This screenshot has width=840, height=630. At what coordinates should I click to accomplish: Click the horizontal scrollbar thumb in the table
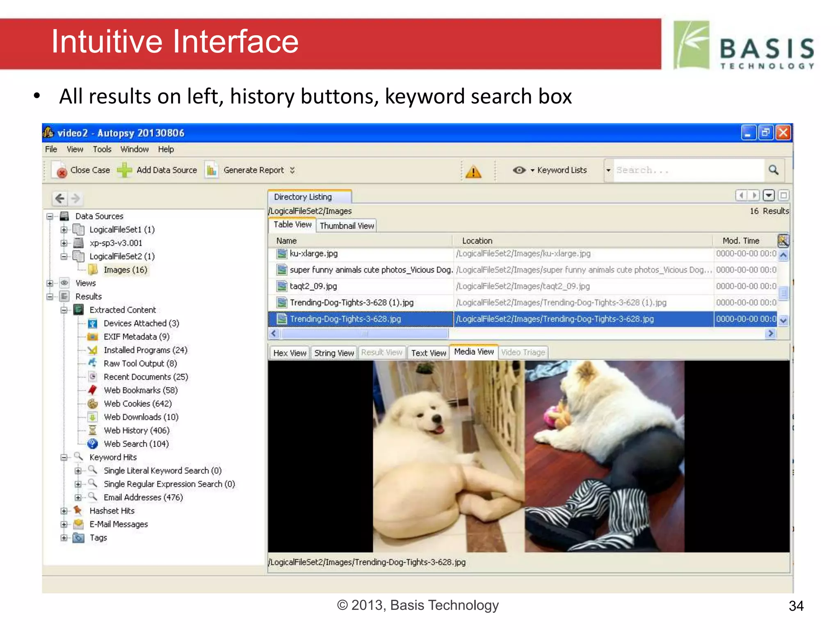[x=364, y=333]
